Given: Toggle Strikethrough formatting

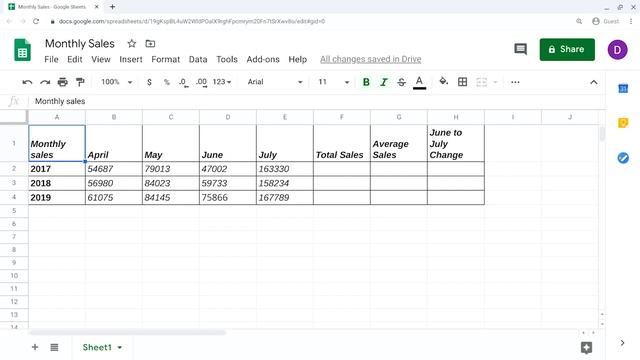Looking at the screenshot, I should [401, 82].
